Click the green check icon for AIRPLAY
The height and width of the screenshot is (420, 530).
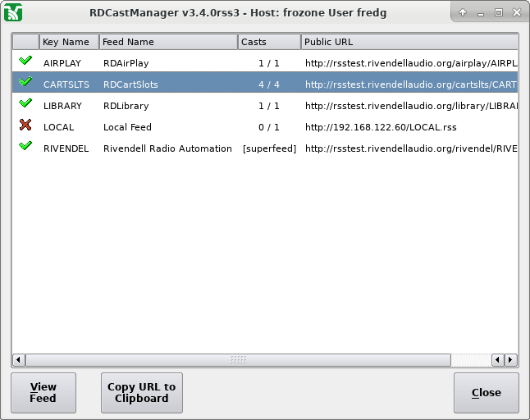pyautogui.click(x=25, y=61)
